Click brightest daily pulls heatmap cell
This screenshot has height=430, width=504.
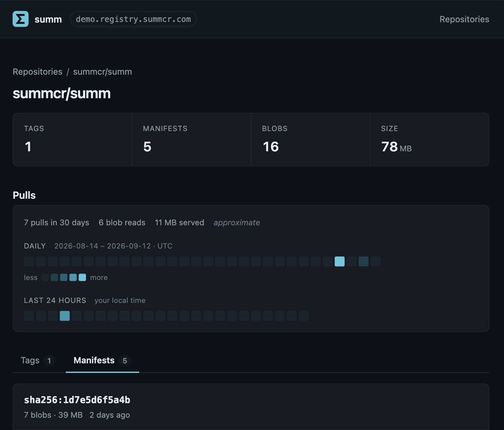pyautogui.click(x=340, y=261)
